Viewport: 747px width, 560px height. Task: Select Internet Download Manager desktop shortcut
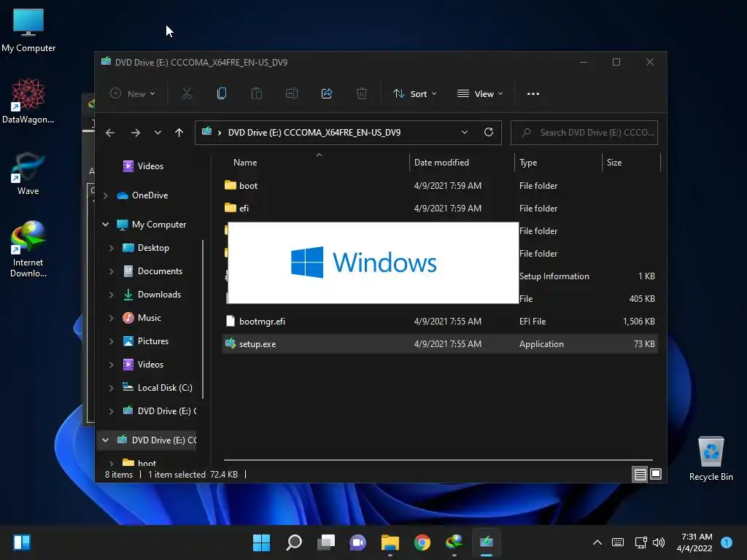[28, 249]
